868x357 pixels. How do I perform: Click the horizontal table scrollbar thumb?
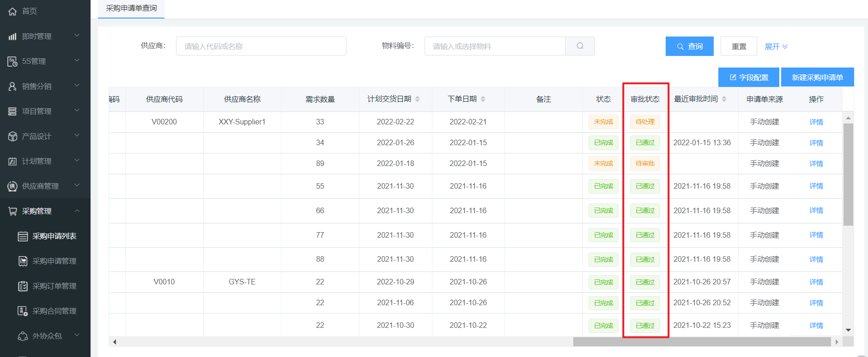(x=701, y=342)
